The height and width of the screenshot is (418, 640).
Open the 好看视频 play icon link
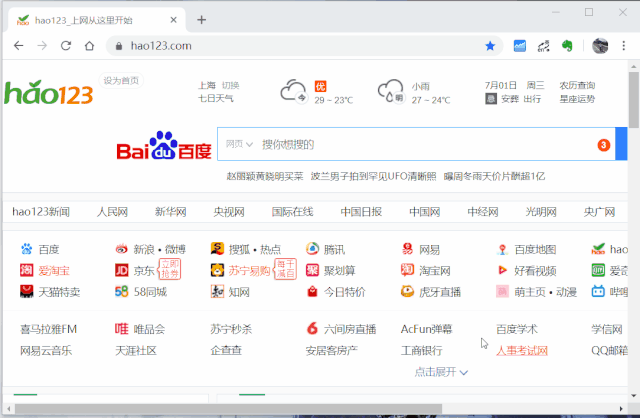pos(502,270)
